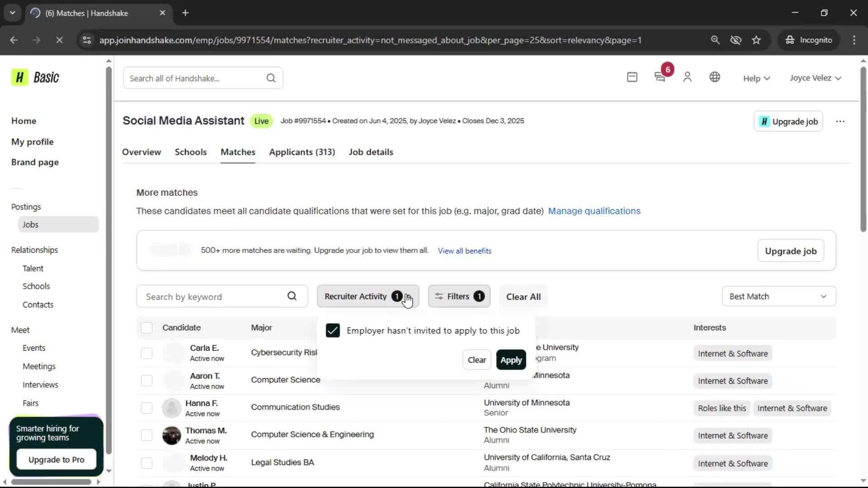868x488 pixels.
Task: Go back in browser history
Action: pyautogui.click(x=14, y=40)
